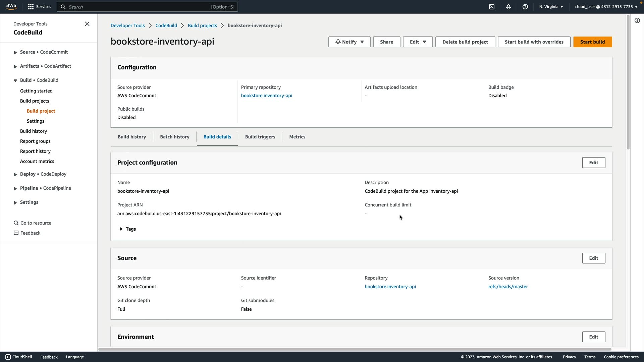The height and width of the screenshot is (362, 644).
Task: Click the Feedback icon in the sidebar
Action: pyautogui.click(x=16, y=233)
